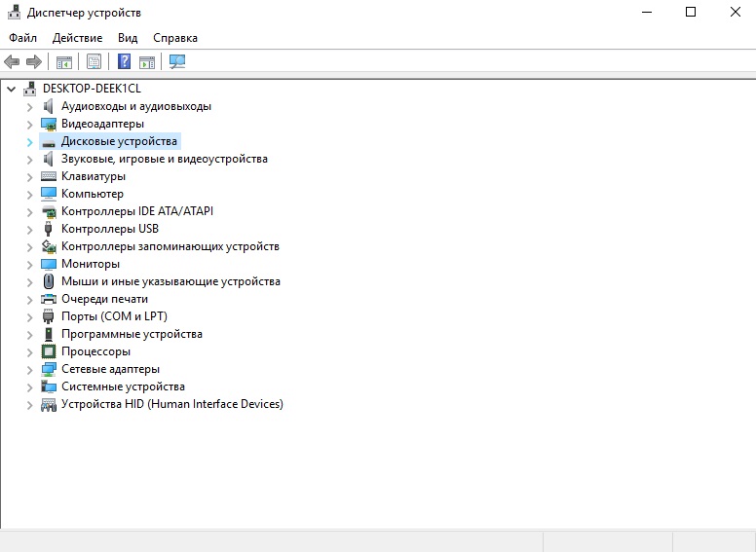The width and height of the screenshot is (756, 552).
Task: Click the Forward arrow toolbar icon
Action: (34, 61)
